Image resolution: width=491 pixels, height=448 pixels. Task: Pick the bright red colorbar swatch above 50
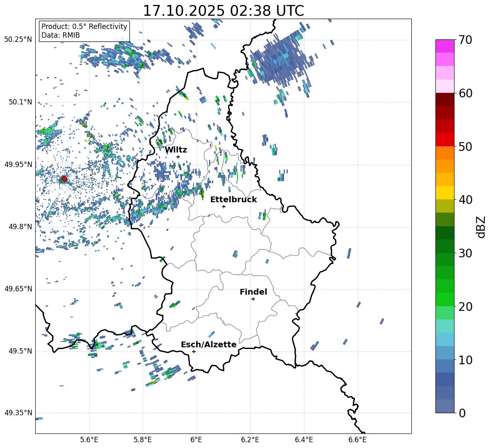click(445, 139)
